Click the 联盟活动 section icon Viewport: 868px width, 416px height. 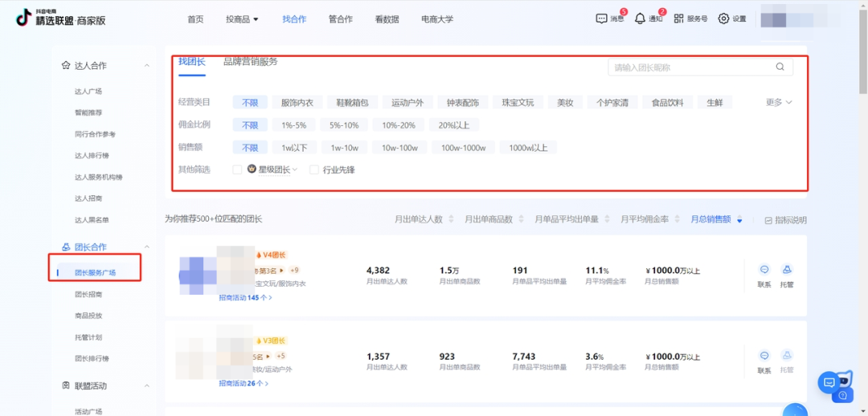[x=66, y=385]
